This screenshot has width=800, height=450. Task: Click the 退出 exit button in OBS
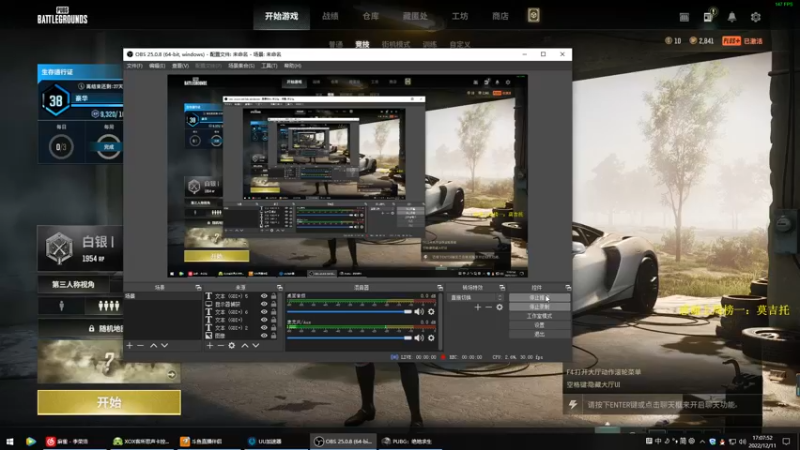click(x=539, y=334)
